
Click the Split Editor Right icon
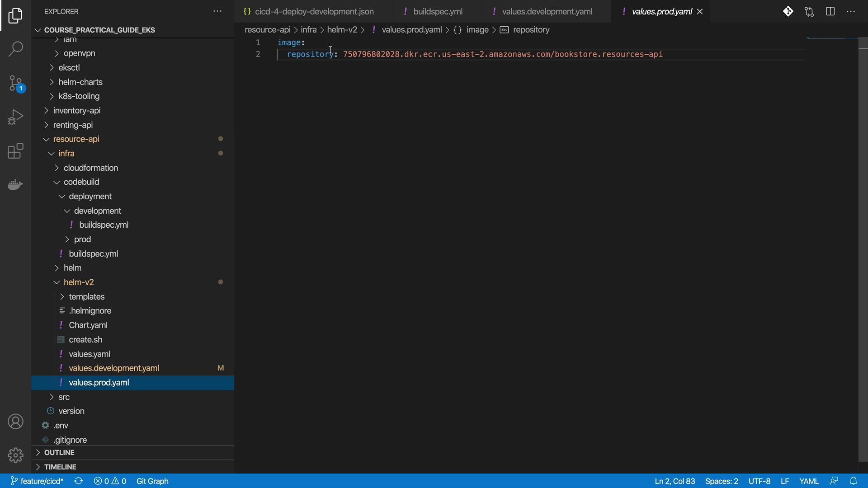[830, 12]
